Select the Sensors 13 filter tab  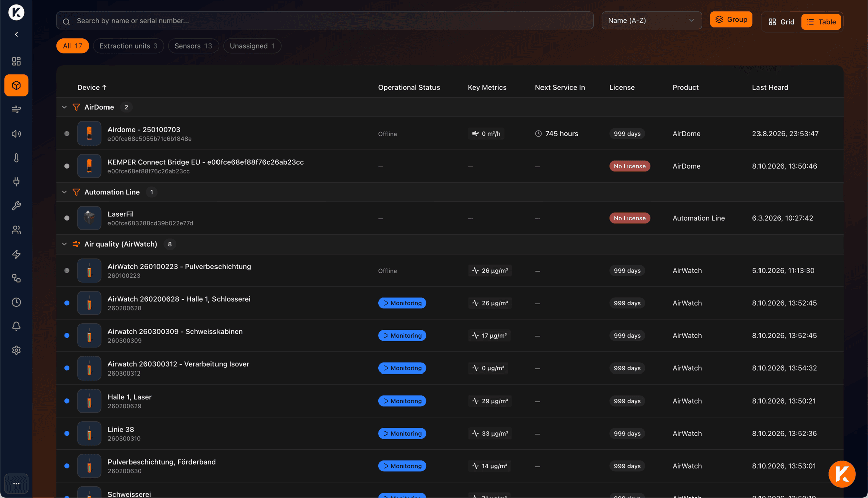tap(193, 46)
